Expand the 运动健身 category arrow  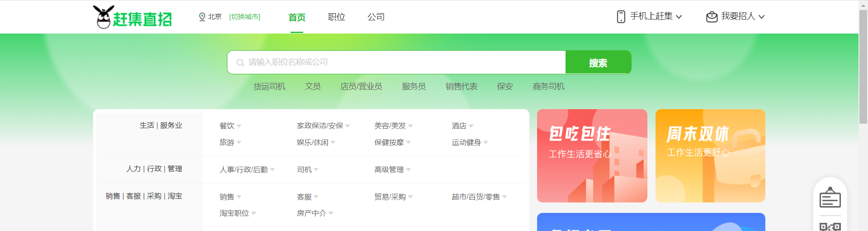click(x=486, y=142)
